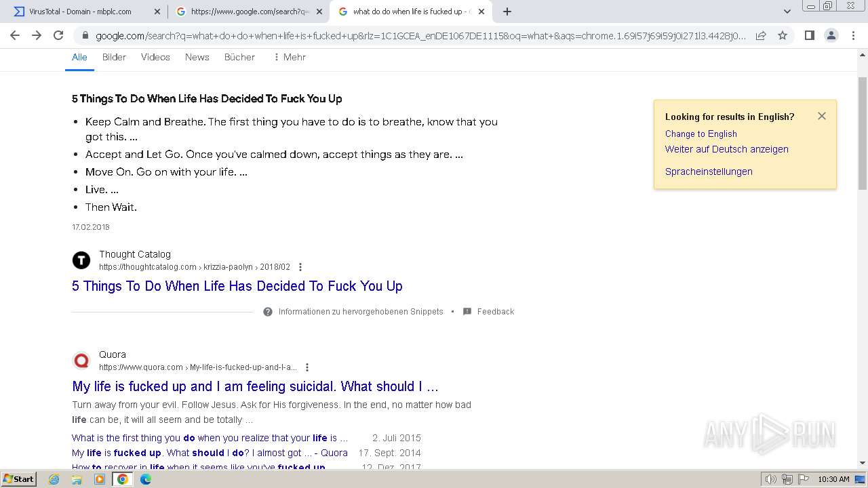Open volume speaker tray icon
868x488 pixels.
click(x=771, y=479)
